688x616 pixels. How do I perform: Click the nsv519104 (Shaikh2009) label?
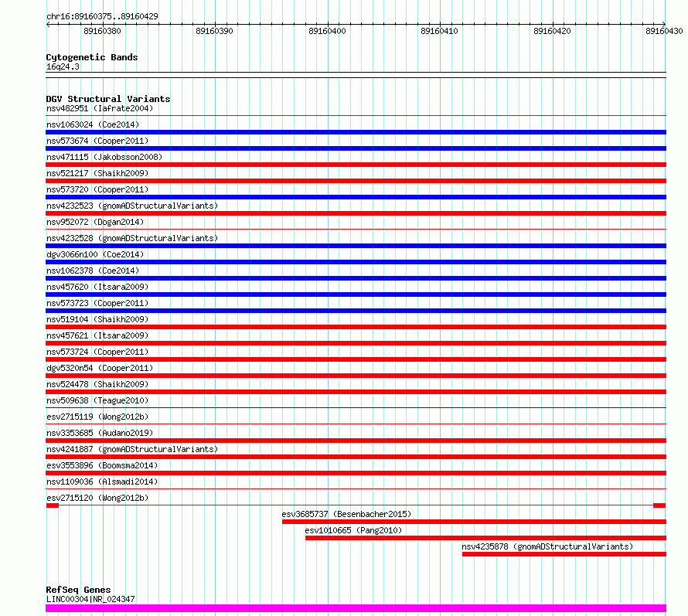tap(97, 319)
